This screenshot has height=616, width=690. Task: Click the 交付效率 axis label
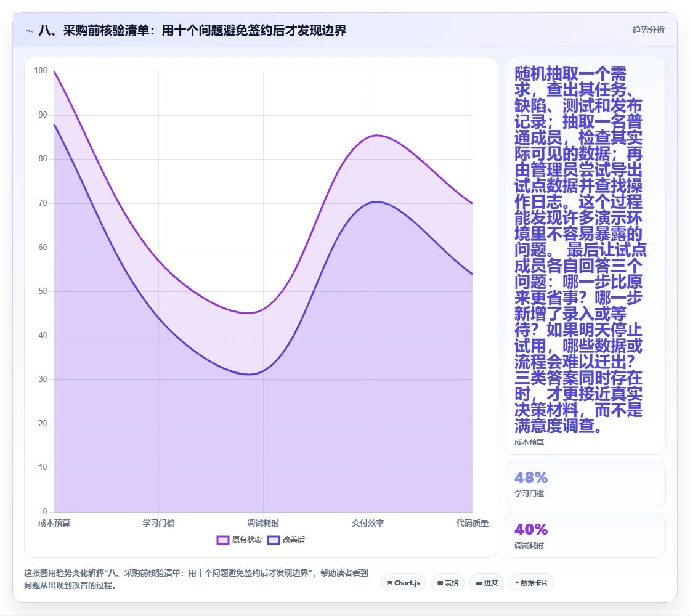point(368,523)
